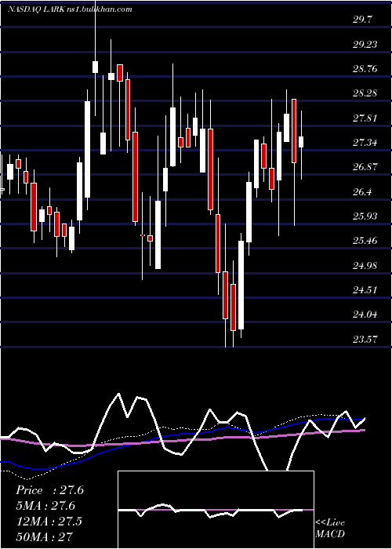Click the 5MA : 27.6 readout
This screenshot has width=392, height=549.
pos(45,506)
